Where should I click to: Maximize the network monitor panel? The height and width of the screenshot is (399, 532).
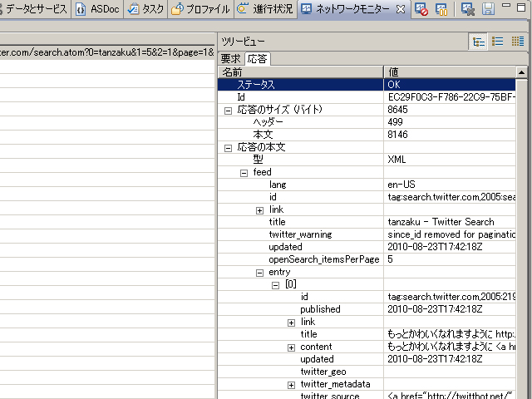(521, 7)
